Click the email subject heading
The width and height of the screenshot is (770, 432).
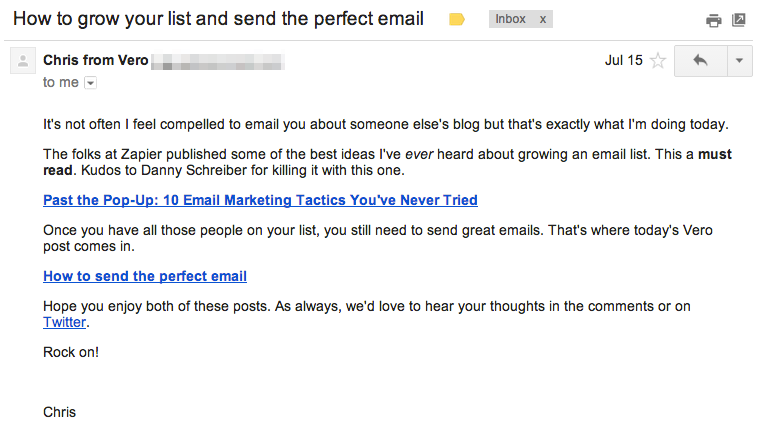218,19
